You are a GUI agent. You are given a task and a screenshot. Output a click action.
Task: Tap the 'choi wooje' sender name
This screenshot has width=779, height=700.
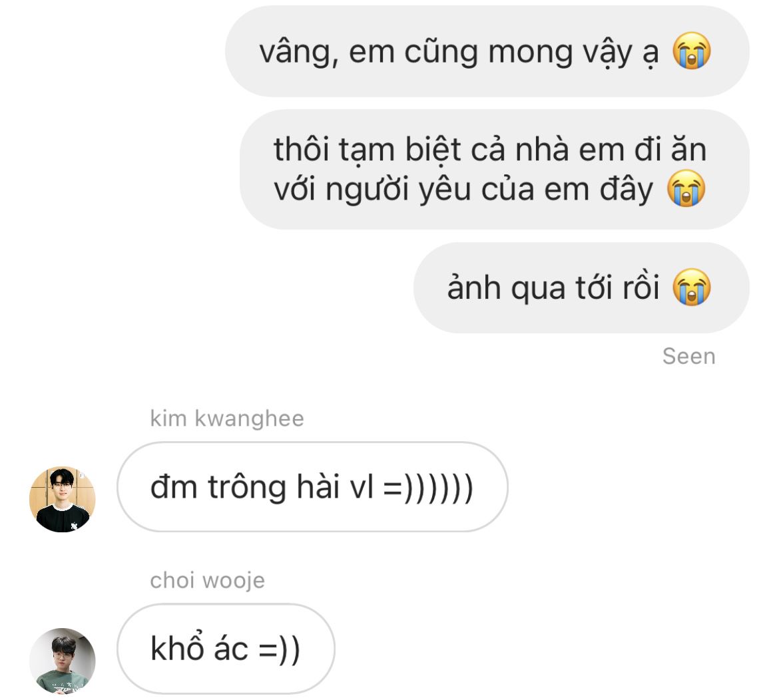pyautogui.click(x=208, y=580)
